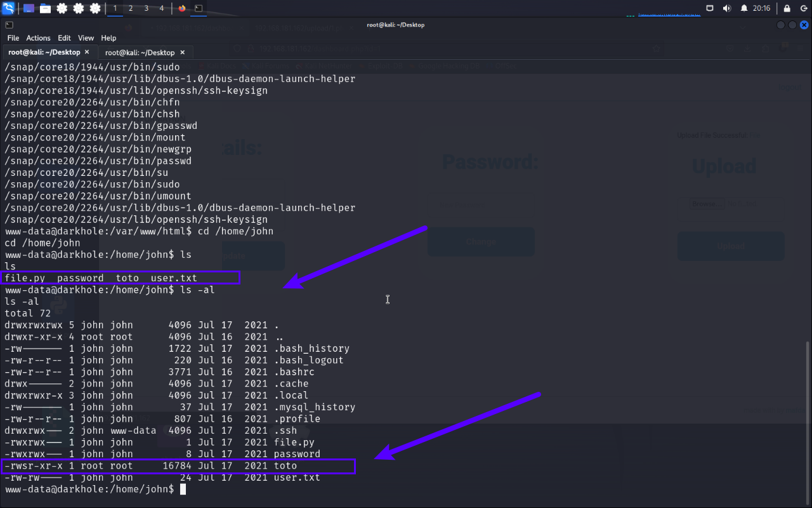Click the 'file.py' row in the ls -al output
Screen dimensions: 812x508
coord(160,442)
